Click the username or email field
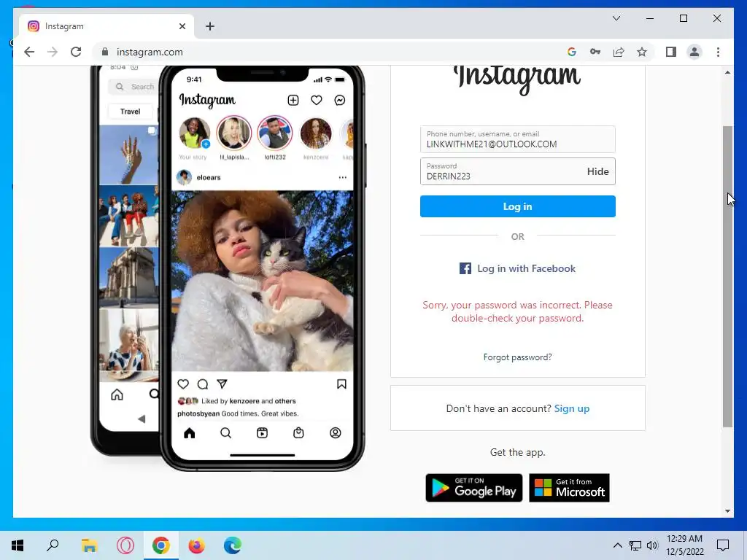Viewport: 747px width, 560px height. (517, 139)
